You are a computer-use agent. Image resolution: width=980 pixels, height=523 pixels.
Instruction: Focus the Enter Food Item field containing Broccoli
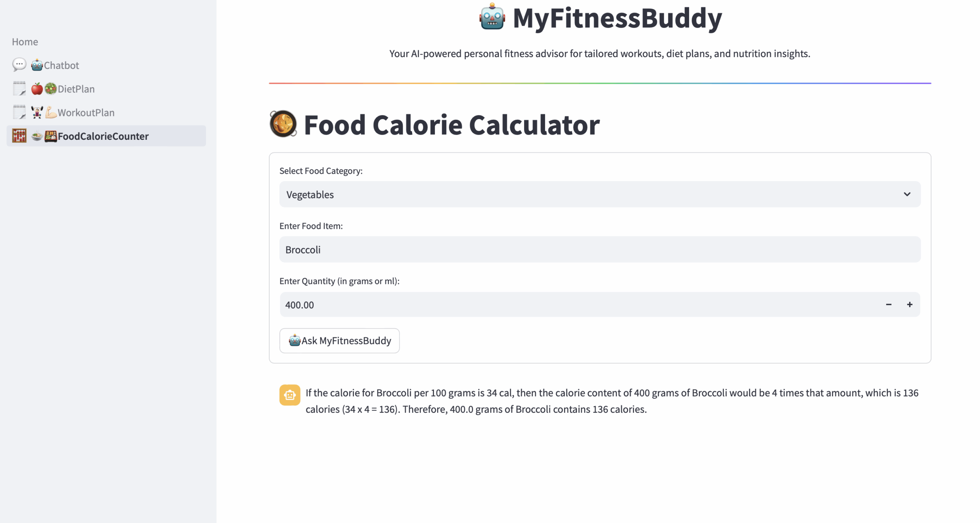[599, 249]
